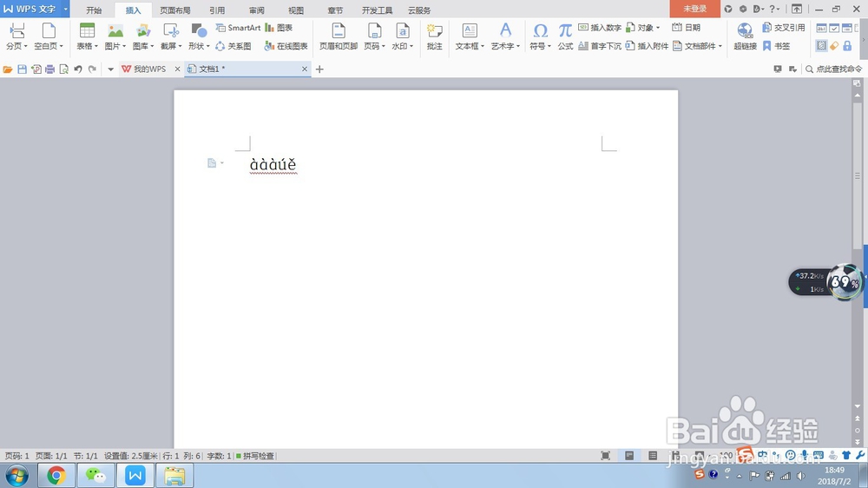Click the save icon in quick toolbar
The height and width of the screenshot is (488, 868).
pos(23,69)
